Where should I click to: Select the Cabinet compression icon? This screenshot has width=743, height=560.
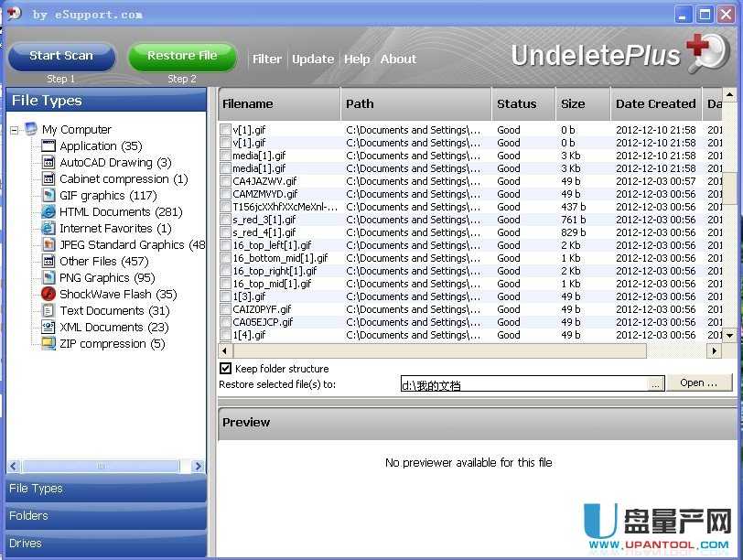click(x=48, y=178)
